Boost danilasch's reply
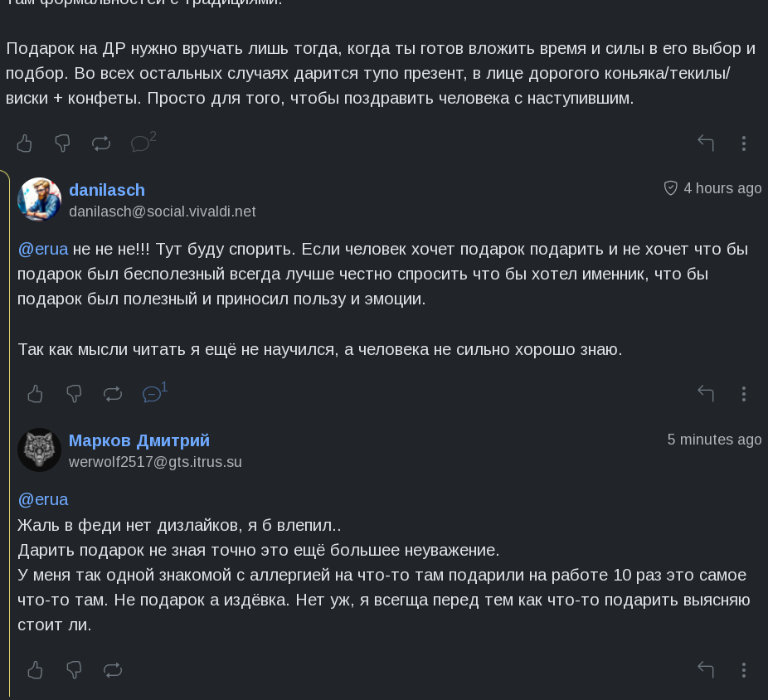The height and width of the screenshot is (700, 768). [113, 394]
